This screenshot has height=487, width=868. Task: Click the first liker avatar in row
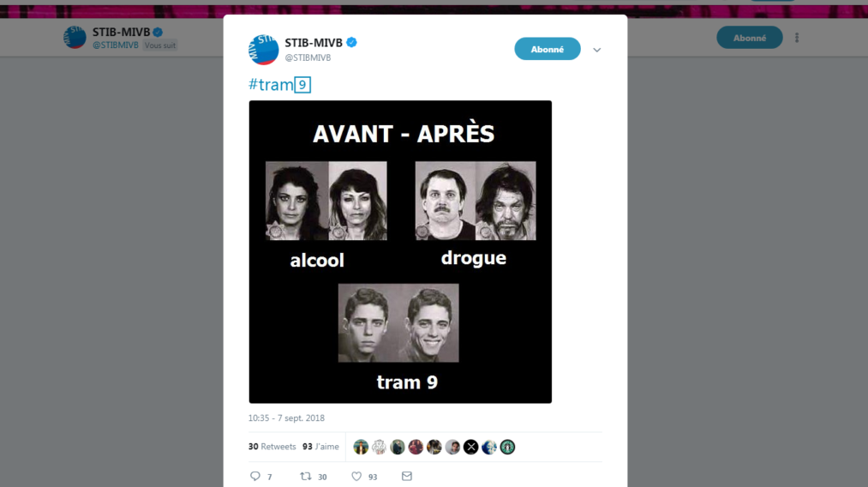361,447
